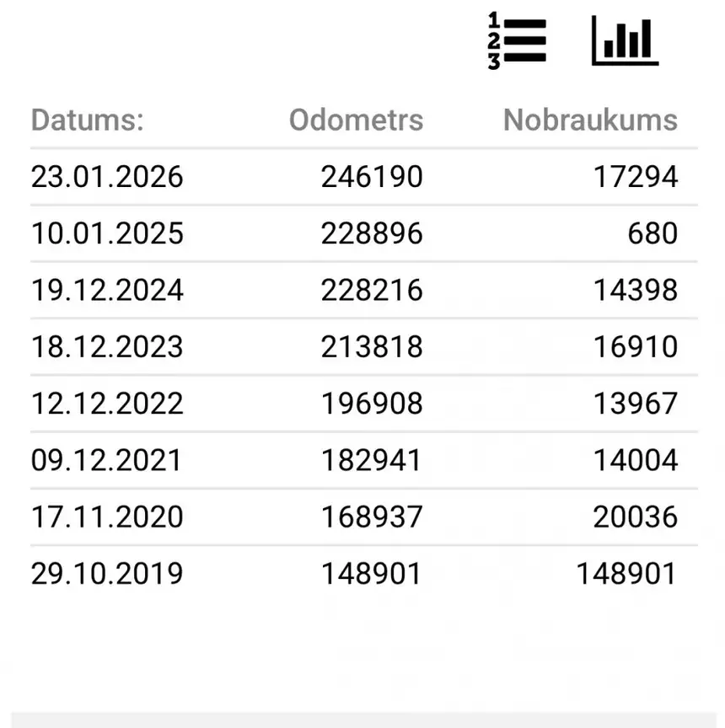The image size is (725, 728).
Task: Switch to numbered list view icon
Action: [x=517, y=40]
